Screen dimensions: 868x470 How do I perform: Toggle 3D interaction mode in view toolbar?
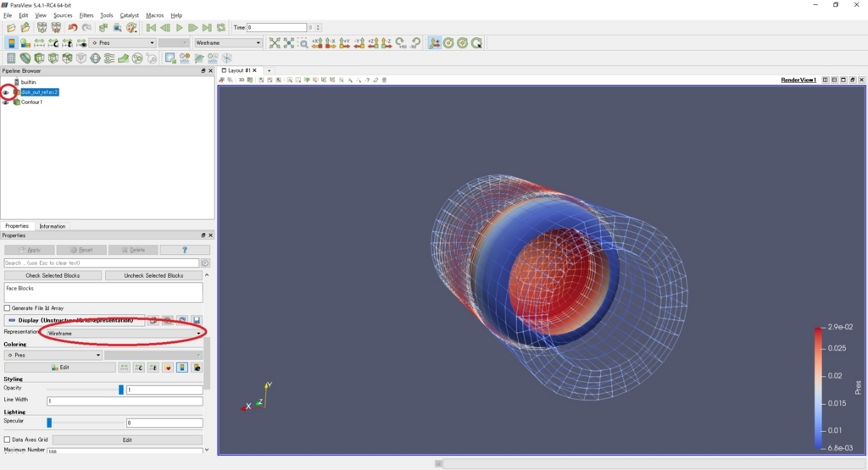click(x=242, y=80)
